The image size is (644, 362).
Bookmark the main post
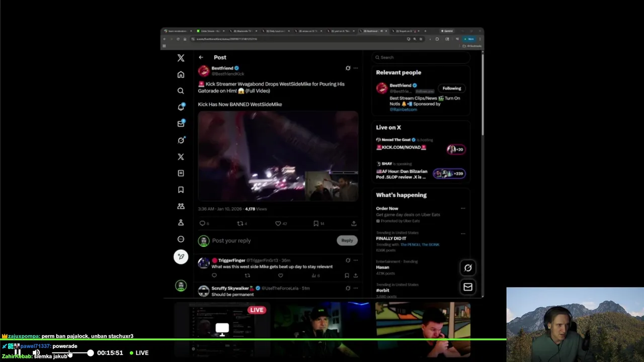(x=316, y=223)
